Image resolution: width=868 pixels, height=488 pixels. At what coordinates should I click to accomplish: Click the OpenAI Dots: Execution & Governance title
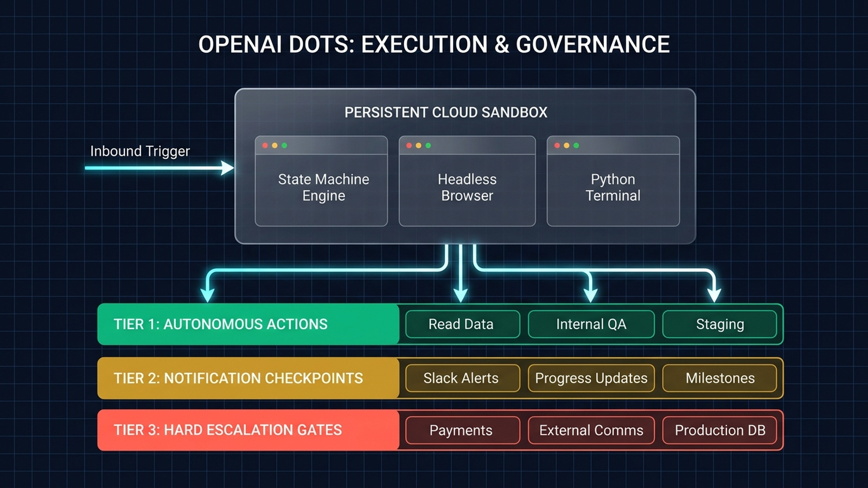click(434, 44)
